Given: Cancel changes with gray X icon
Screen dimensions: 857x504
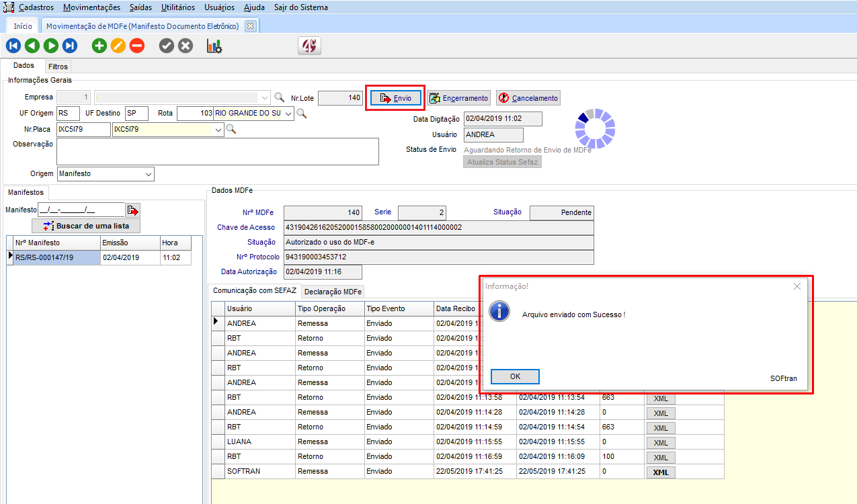Looking at the screenshot, I should click(x=186, y=46).
